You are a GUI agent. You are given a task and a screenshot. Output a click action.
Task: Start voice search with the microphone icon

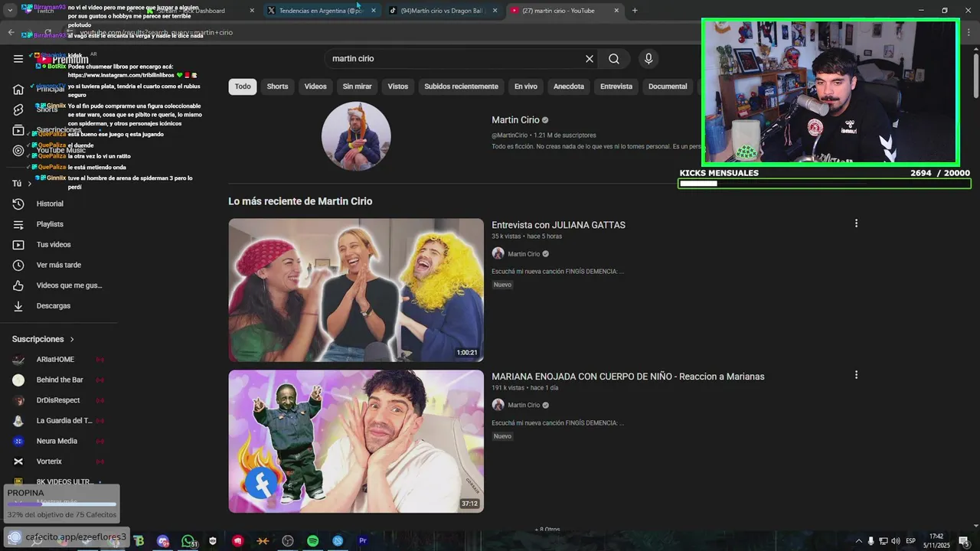648,59
